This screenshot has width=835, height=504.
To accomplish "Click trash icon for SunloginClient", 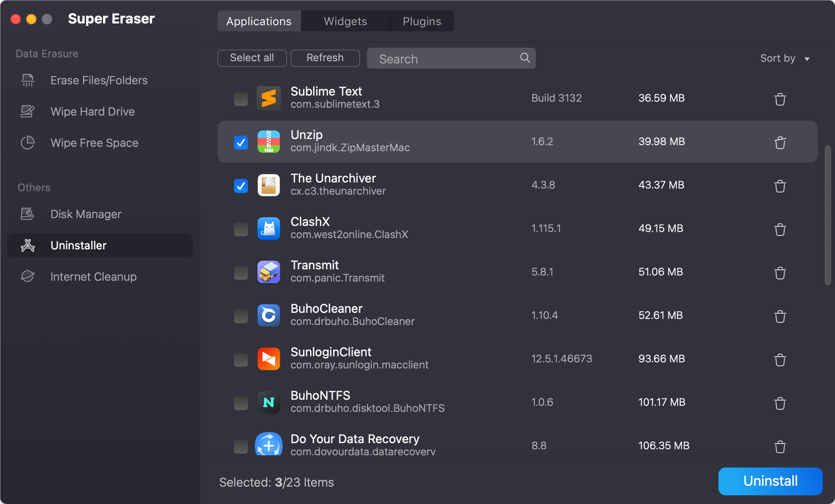I will 780,360.
